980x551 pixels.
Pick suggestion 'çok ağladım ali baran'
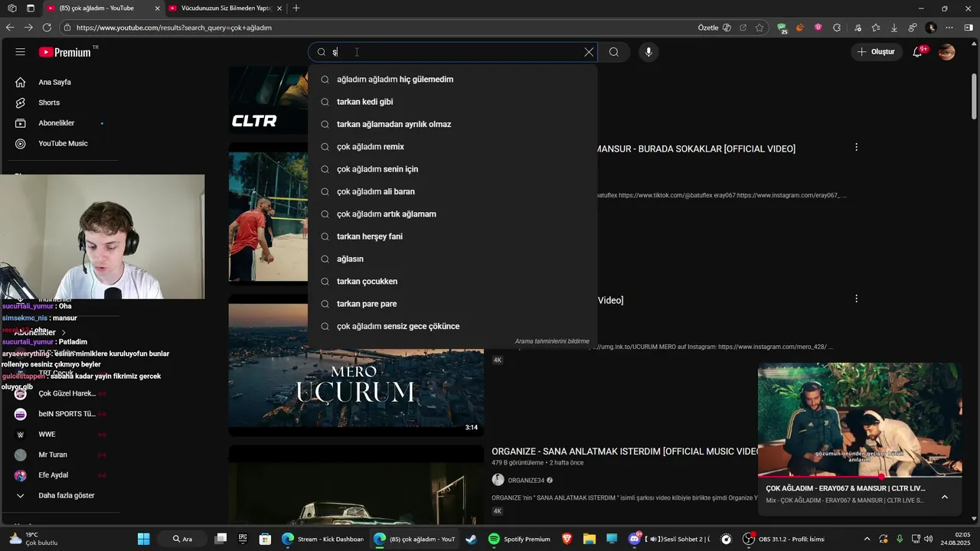click(x=452, y=191)
